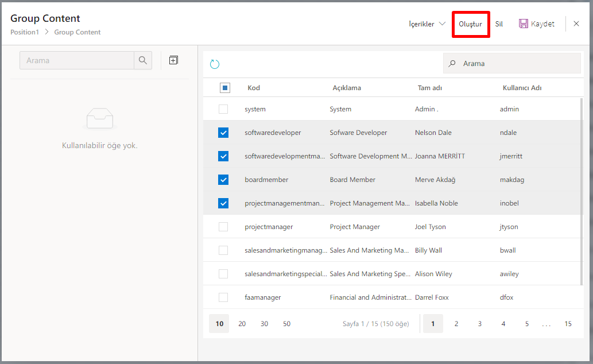Go to page 2 of results
Viewport: 593px width, 364px height.
pyautogui.click(x=456, y=324)
